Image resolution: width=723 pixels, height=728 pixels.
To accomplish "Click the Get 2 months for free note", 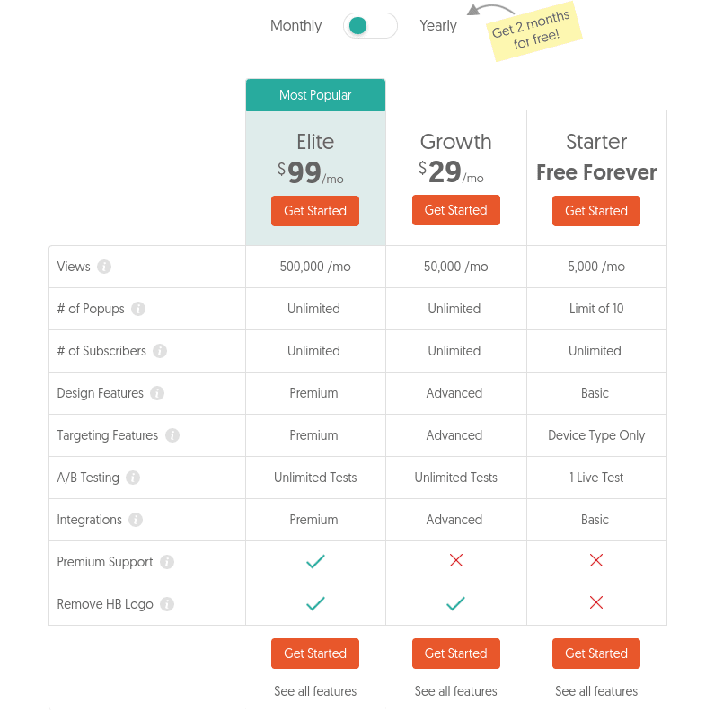I will point(533,31).
